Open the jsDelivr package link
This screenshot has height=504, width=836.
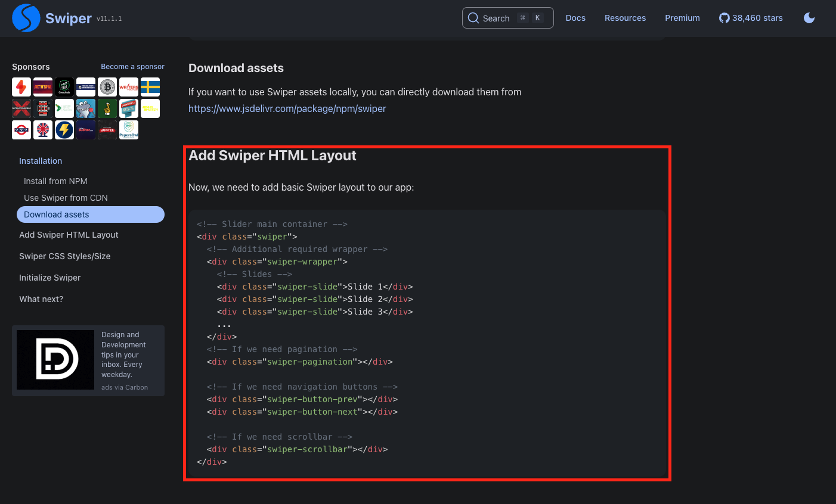click(287, 108)
